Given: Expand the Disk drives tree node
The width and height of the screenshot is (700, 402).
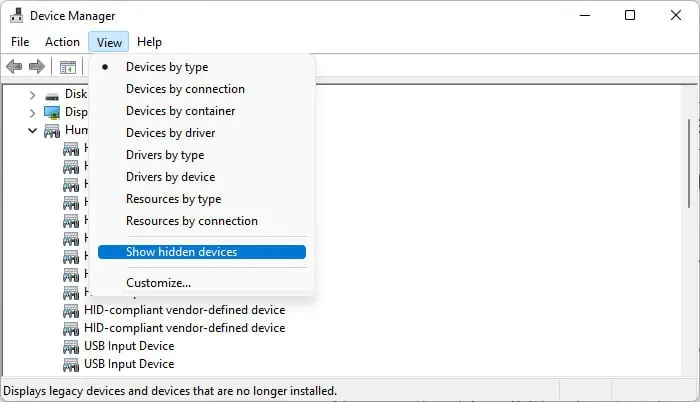Looking at the screenshot, I should (x=33, y=94).
